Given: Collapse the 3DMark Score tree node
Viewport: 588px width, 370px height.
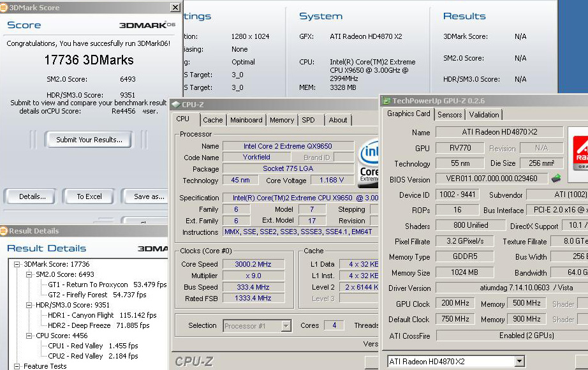Looking at the screenshot, I should pyautogui.click(x=17, y=264).
